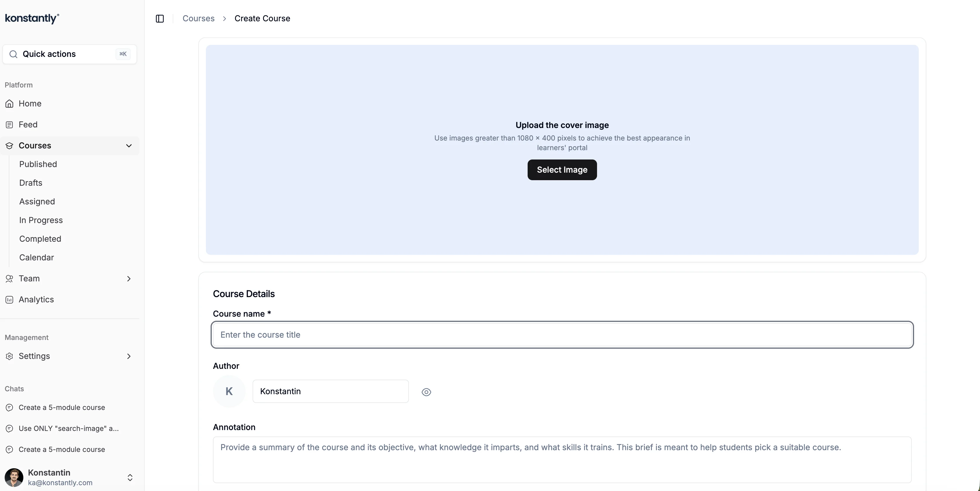Viewport: 980px width, 491px height.
Task: Expand the Team section
Action: [x=129, y=279]
